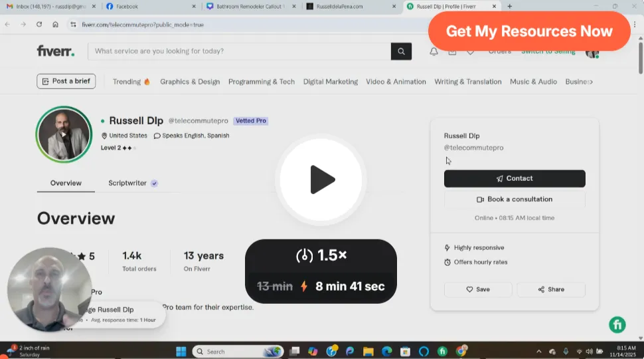Click the 1.5x playback speed control
Viewport: 644px width, 359px height.
click(x=321, y=255)
